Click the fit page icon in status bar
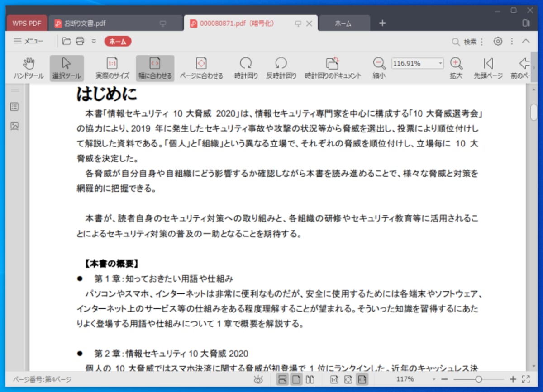The image size is (543, 392). click(x=348, y=379)
